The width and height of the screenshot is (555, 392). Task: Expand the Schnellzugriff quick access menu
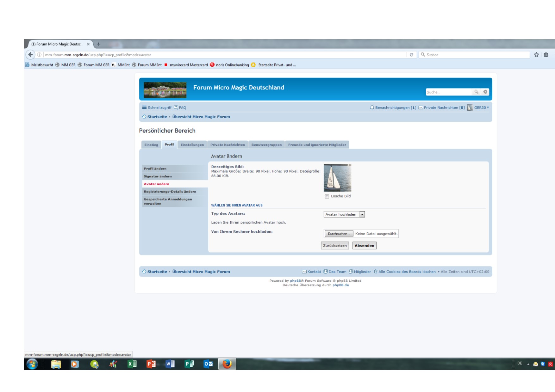click(x=157, y=107)
